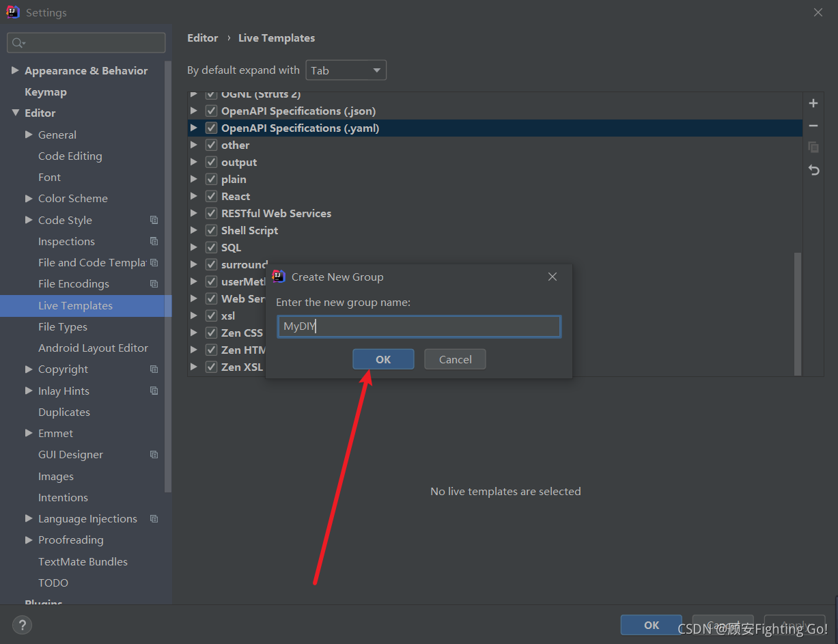Click the Settings window OK button

point(652,625)
